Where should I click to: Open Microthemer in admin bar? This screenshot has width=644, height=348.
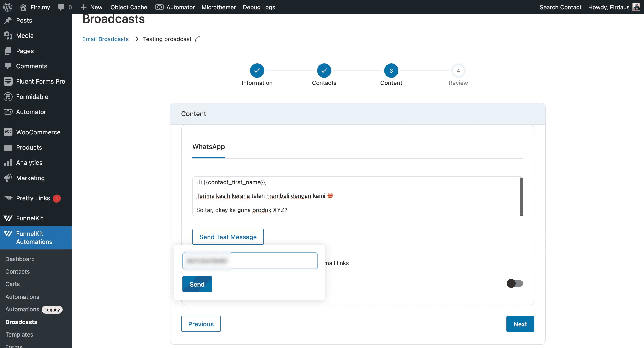pyautogui.click(x=219, y=7)
